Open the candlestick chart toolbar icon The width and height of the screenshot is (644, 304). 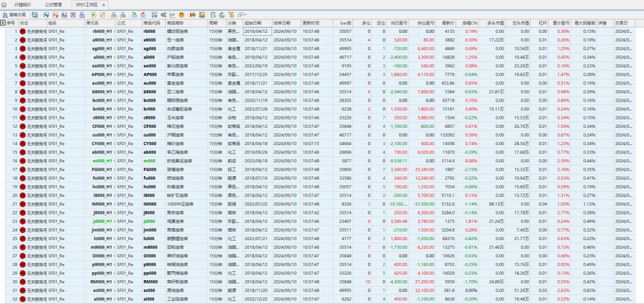coord(193,14)
